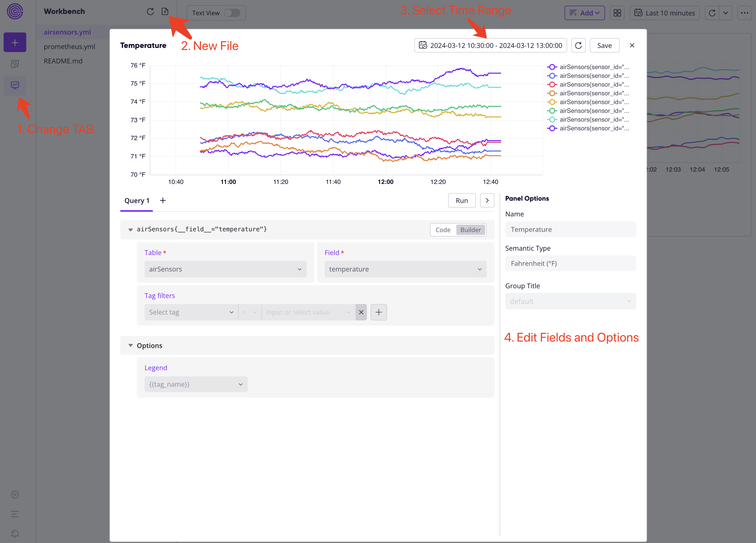Run the query
Image resolution: width=756 pixels, height=543 pixels.
[x=462, y=200]
